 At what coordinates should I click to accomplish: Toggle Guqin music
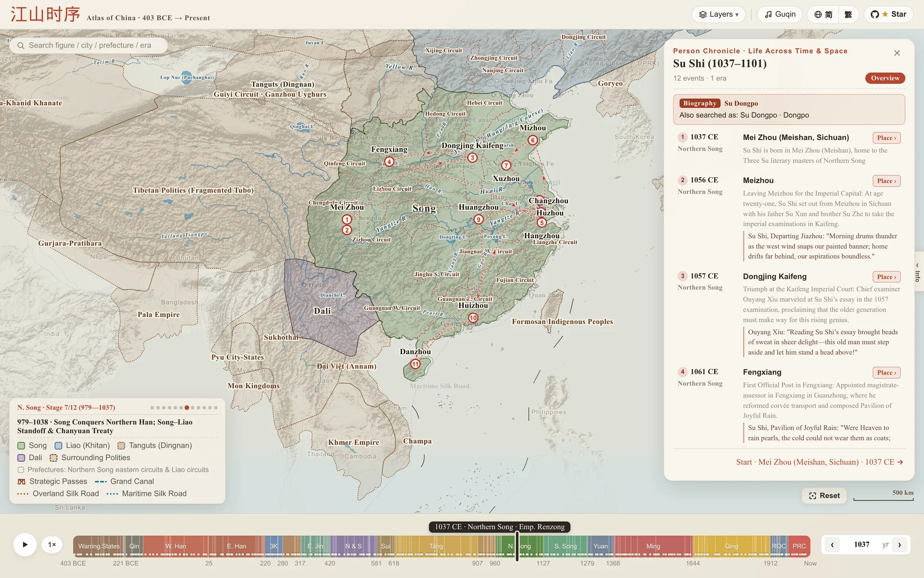pyautogui.click(x=780, y=14)
